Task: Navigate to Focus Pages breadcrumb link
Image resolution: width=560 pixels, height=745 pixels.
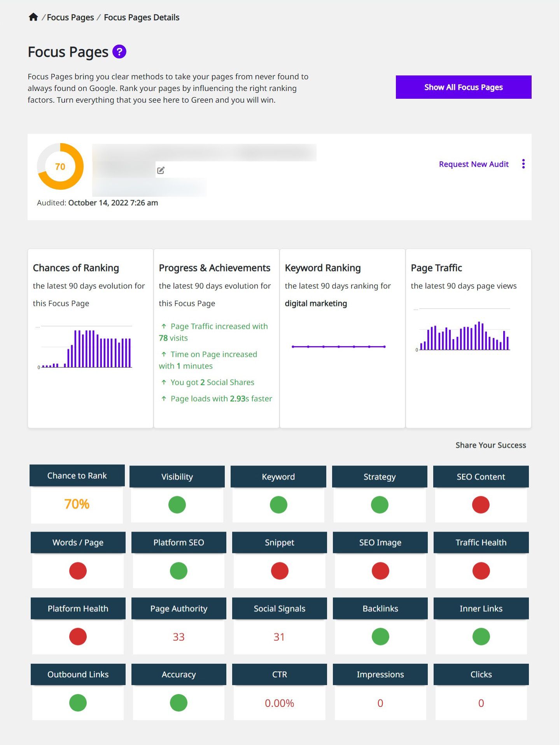Action: 70,17
